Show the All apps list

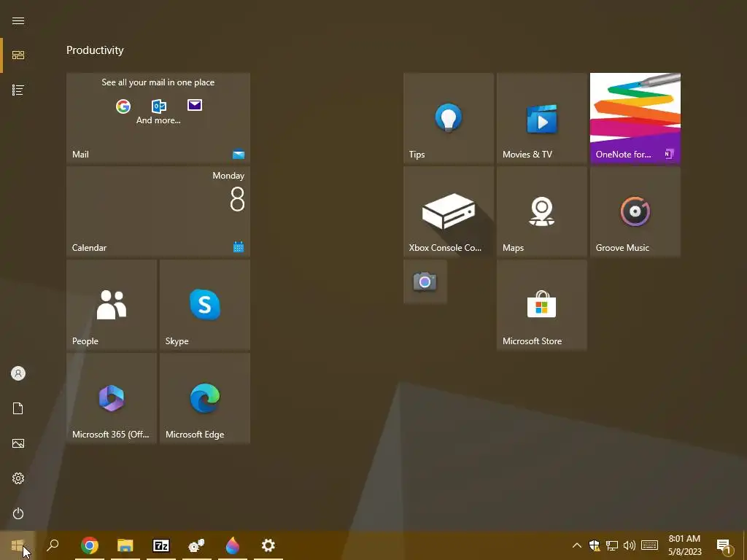click(18, 90)
